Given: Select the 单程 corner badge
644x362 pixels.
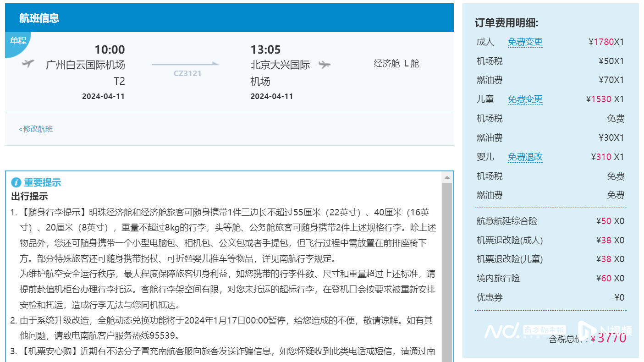Looking at the screenshot, I should pyautogui.click(x=17, y=41).
